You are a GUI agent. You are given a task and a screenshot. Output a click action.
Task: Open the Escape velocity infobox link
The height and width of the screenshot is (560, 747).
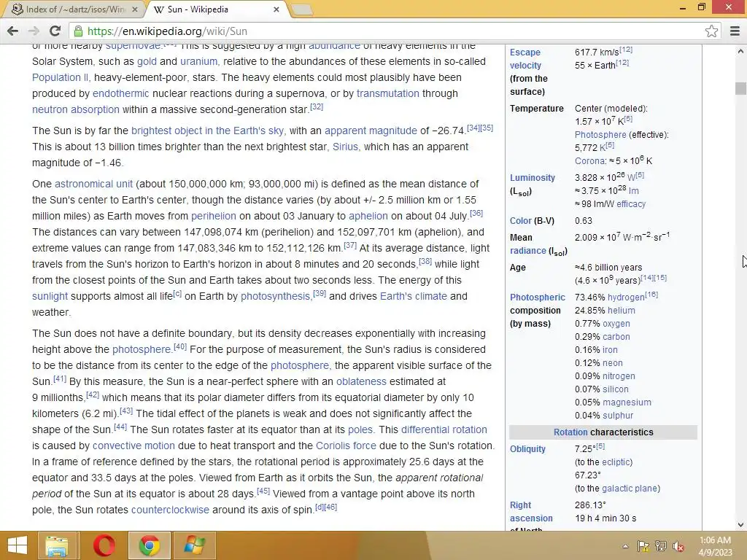pyautogui.click(x=525, y=59)
